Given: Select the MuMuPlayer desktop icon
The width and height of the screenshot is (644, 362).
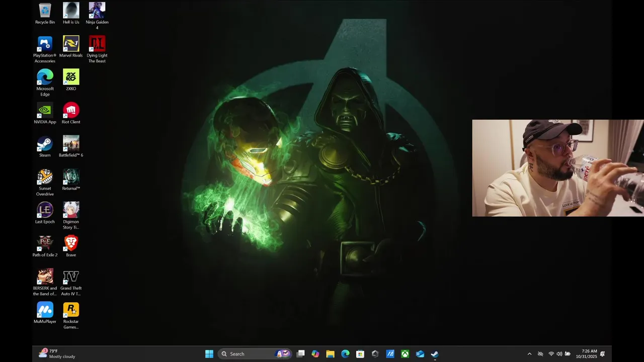Looking at the screenshot, I should [x=45, y=312].
